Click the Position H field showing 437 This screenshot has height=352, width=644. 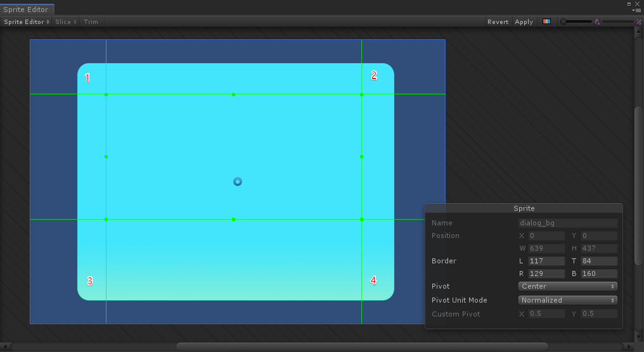[x=599, y=248]
